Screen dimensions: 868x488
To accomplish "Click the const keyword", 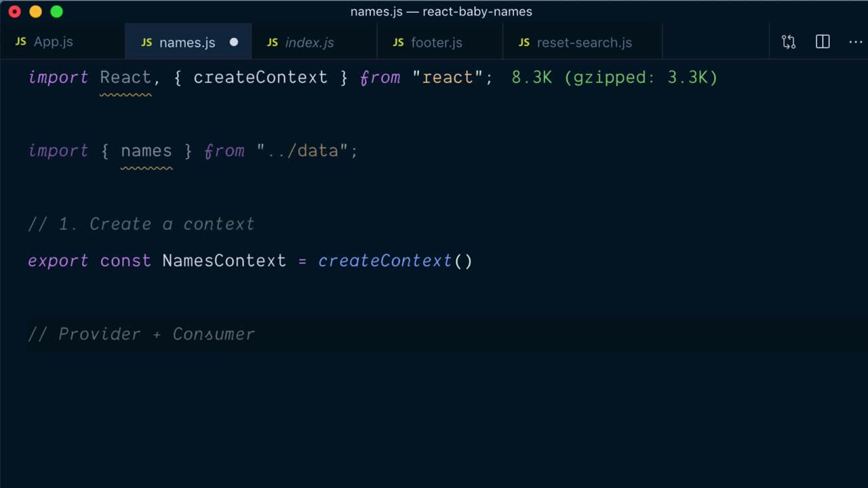I will click(125, 261).
